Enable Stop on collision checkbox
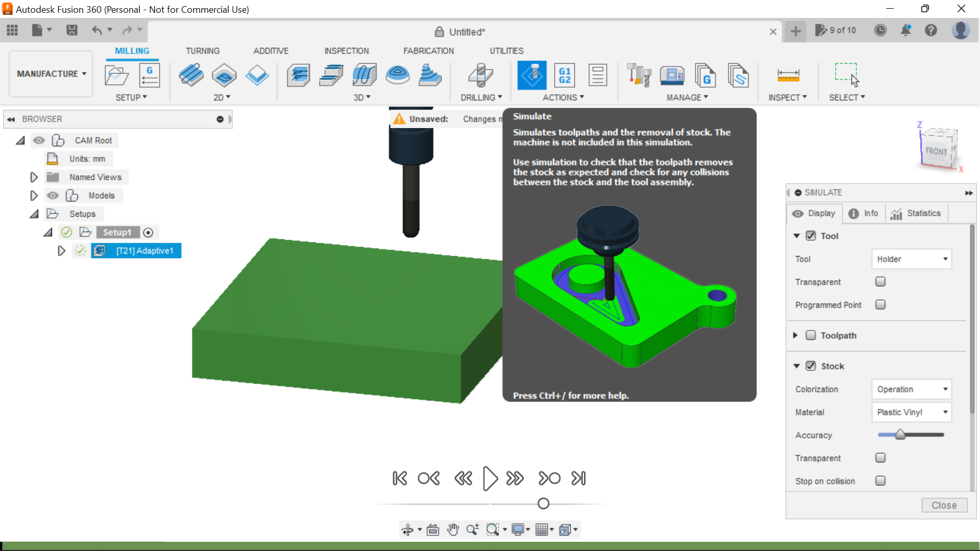Screen dimensions: 980x551 [x=880, y=481]
